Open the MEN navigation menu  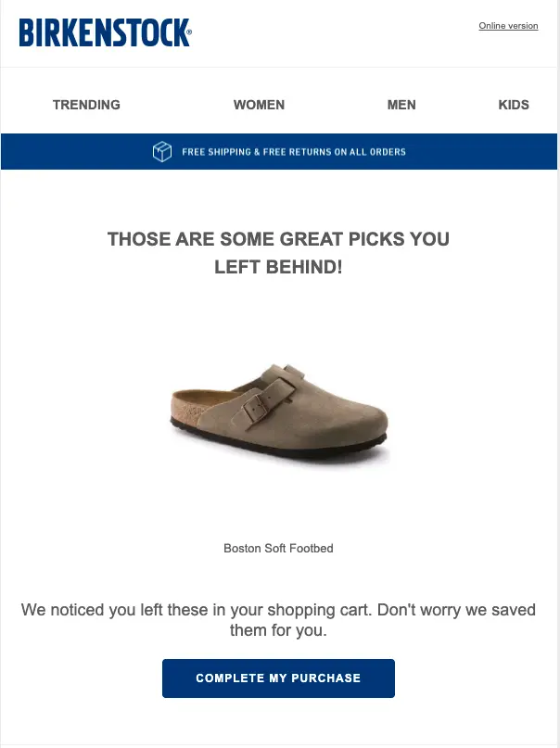tap(401, 105)
